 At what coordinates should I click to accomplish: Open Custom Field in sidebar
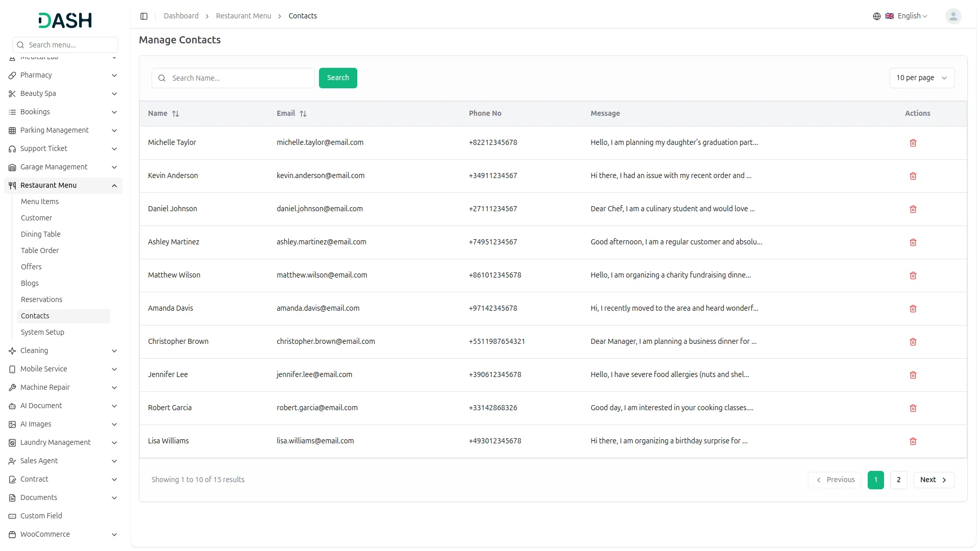click(x=63, y=516)
